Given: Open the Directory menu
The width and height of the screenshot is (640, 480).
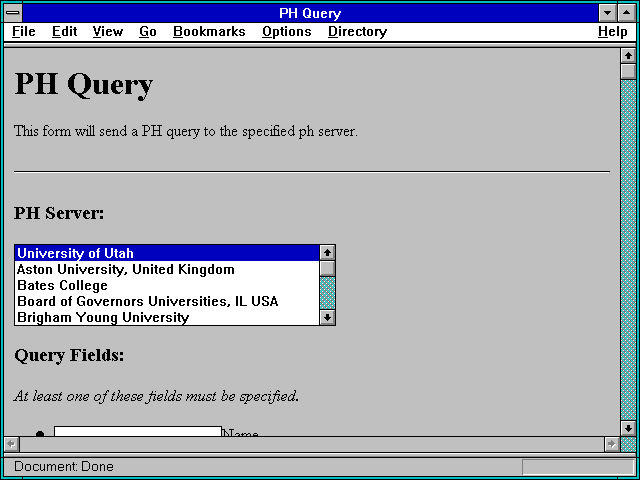Looking at the screenshot, I should 357,32.
